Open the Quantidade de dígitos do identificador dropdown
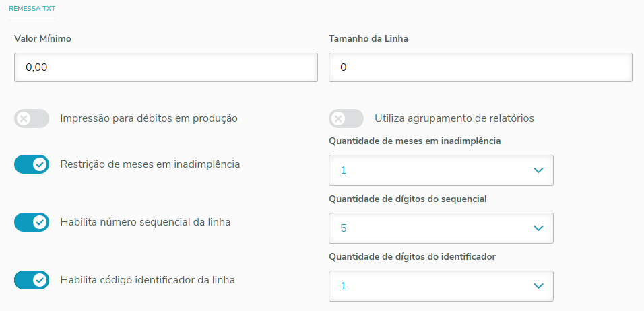 pyautogui.click(x=441, y=286)
